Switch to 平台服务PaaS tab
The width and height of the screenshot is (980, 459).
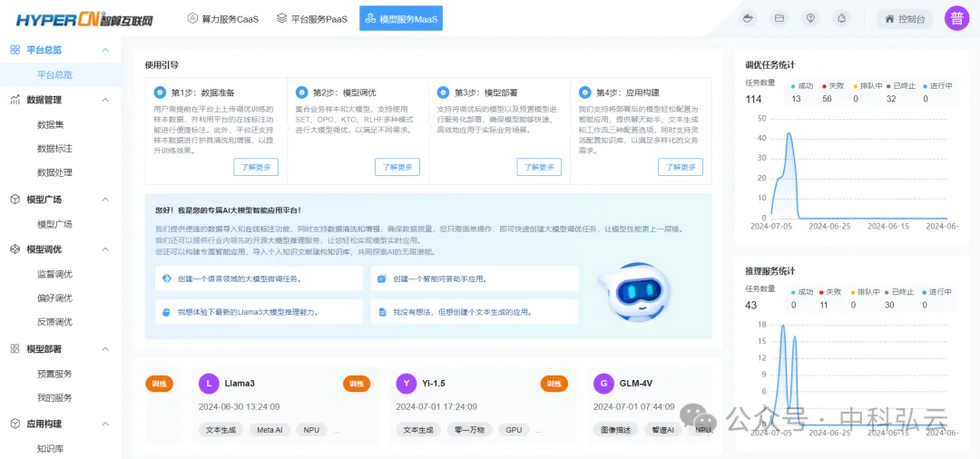[x=311, y=18]
